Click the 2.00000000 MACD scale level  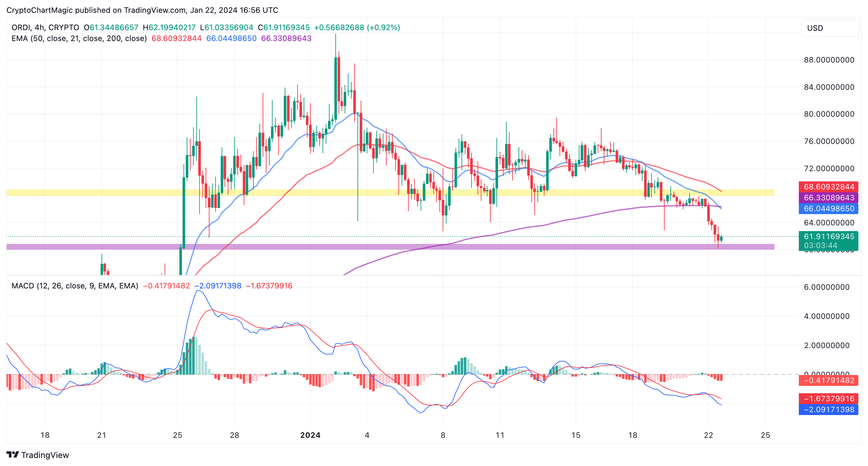click(x=827, y=345)
